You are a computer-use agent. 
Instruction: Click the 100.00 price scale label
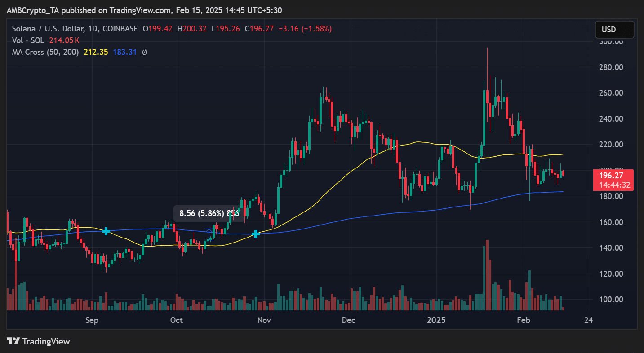[x=612, y=300]
